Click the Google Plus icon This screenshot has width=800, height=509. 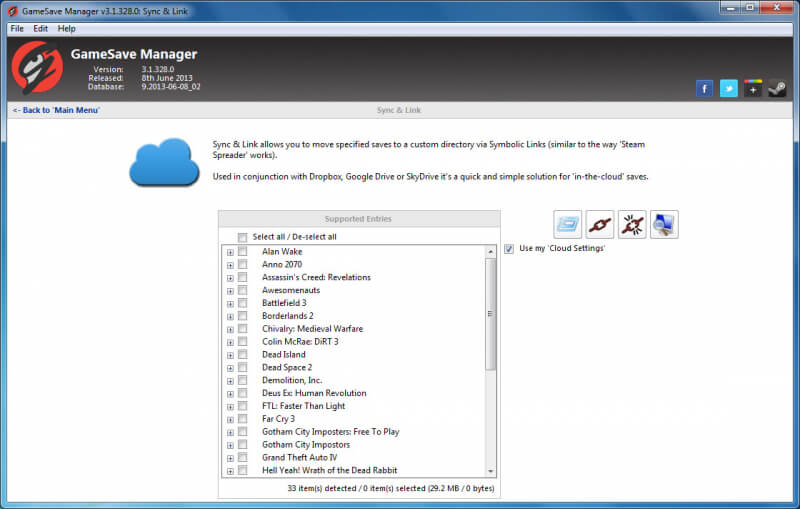click(x=753, y=89)
